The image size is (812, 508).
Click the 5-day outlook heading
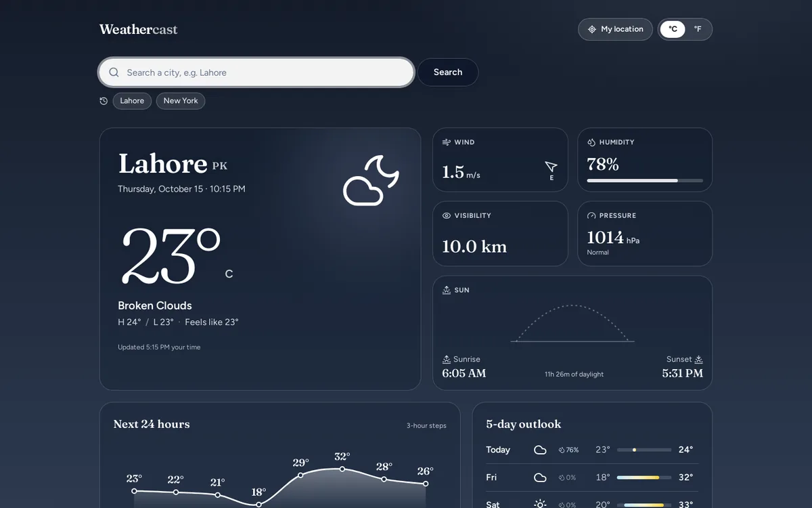pos(524,424)
